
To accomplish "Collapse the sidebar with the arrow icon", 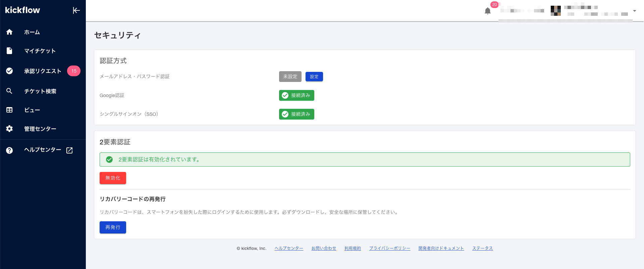I will point(76,10).
